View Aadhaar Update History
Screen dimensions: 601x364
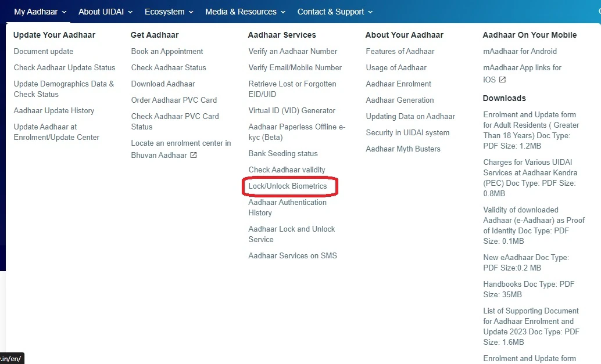(x=54, y=111)
